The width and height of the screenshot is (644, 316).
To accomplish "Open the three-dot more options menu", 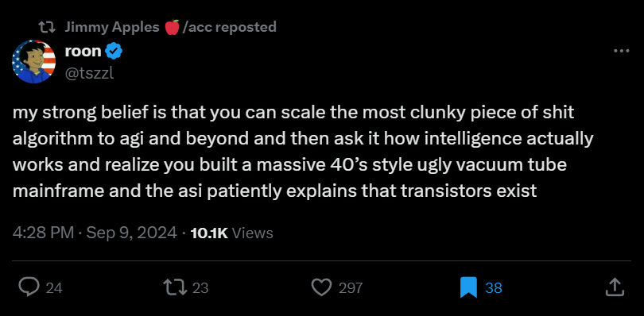I will 621,52.
